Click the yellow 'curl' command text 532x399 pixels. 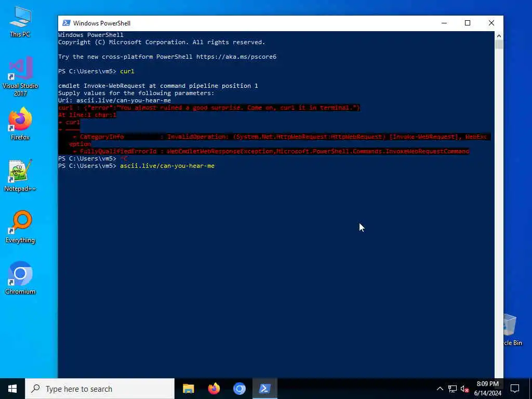pyautogui.click(x=127, y=71)
